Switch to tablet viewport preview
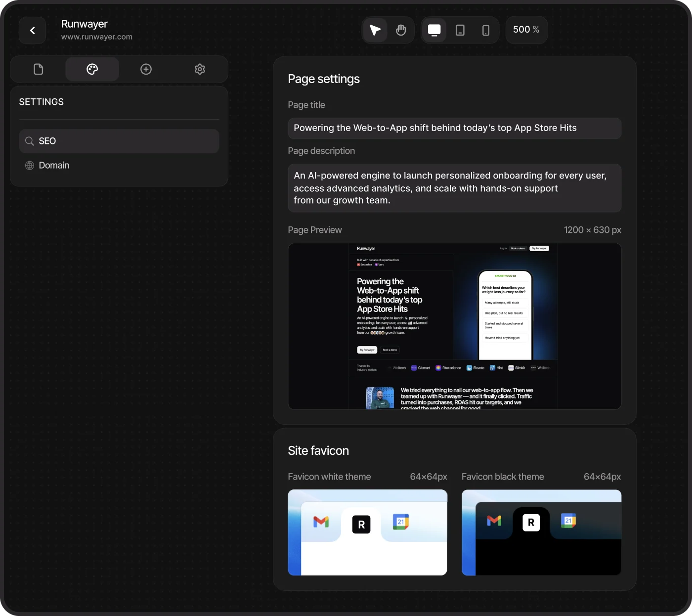Viewport: 692px width, 616px height. click(x=460, y=30)
